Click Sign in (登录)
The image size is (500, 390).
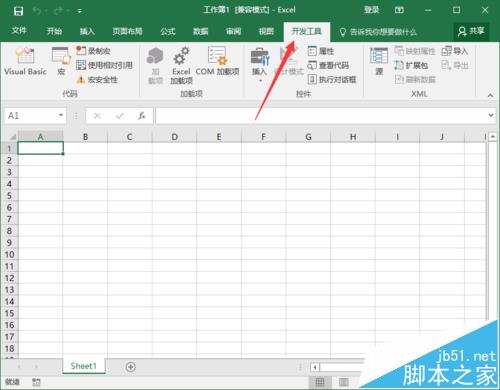[371, 10]
